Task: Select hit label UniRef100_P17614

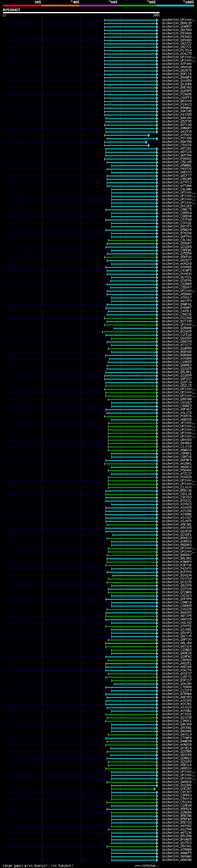Action: 177,50
